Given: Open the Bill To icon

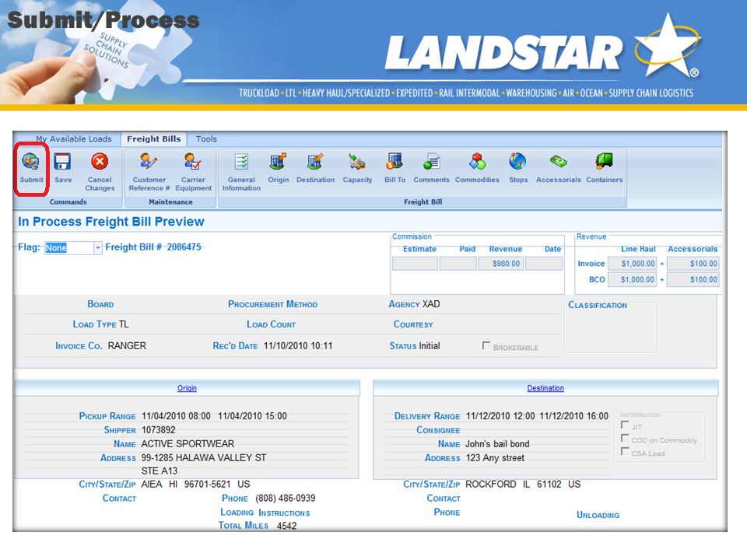Looking at the screenshot, I should tap(395, 162).
